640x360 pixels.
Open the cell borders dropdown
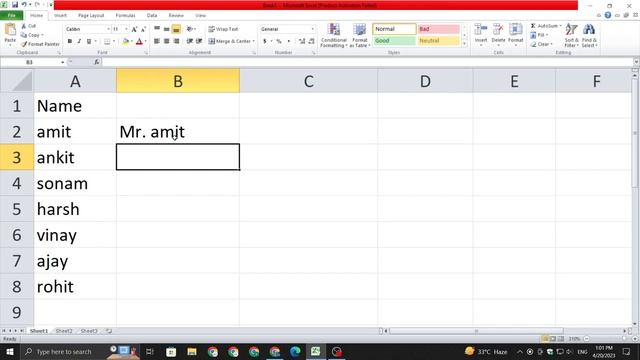113,41
